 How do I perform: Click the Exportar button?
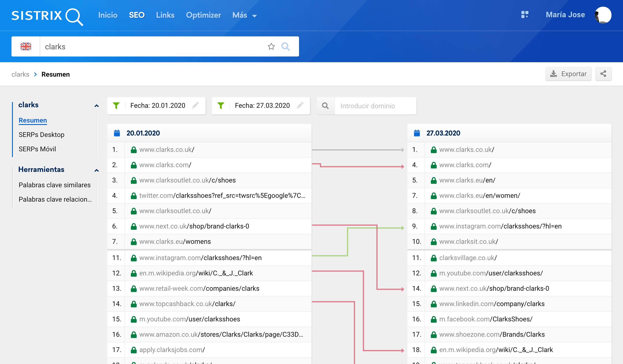click(x=568, y=74)
